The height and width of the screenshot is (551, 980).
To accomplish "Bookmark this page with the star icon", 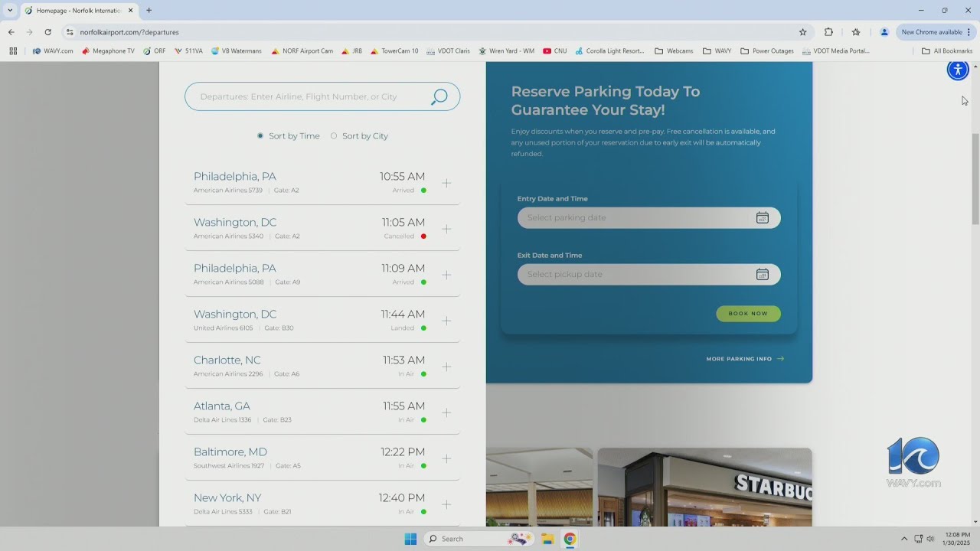I will tap(802, 32).
